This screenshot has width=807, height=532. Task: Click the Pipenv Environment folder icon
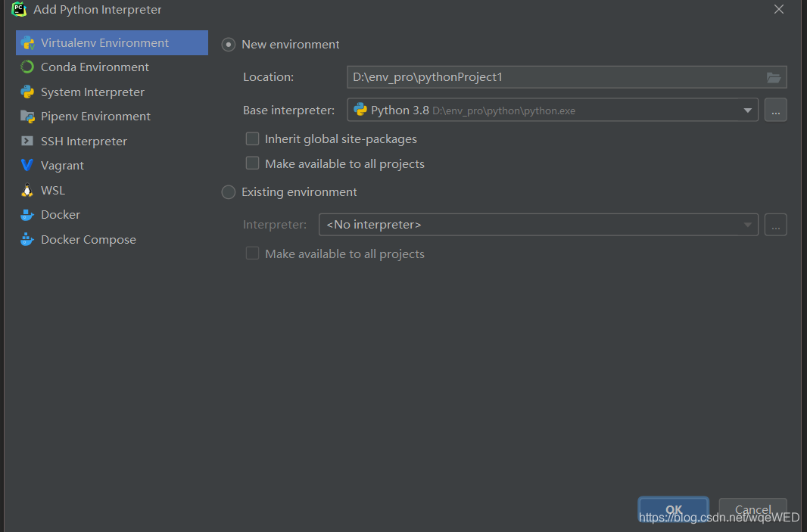tap(27, 117)
